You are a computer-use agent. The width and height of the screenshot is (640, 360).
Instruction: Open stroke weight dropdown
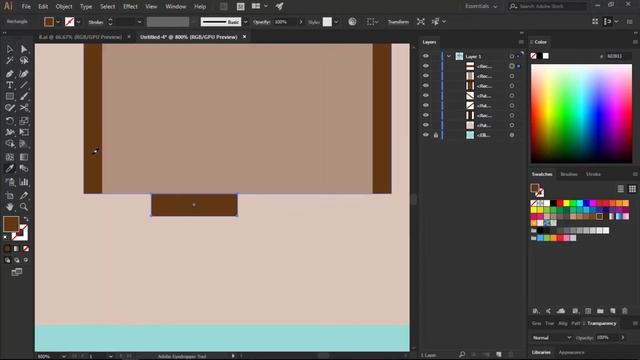point(140,22)
